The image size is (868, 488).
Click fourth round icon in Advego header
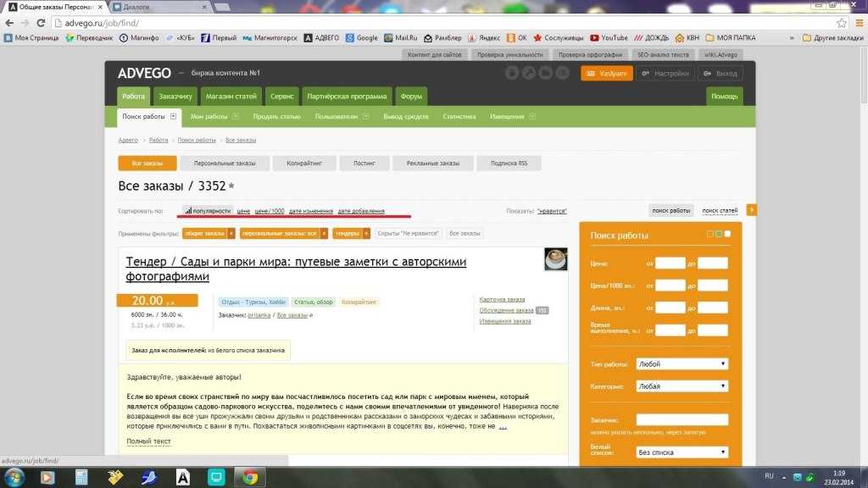point(563,73)
